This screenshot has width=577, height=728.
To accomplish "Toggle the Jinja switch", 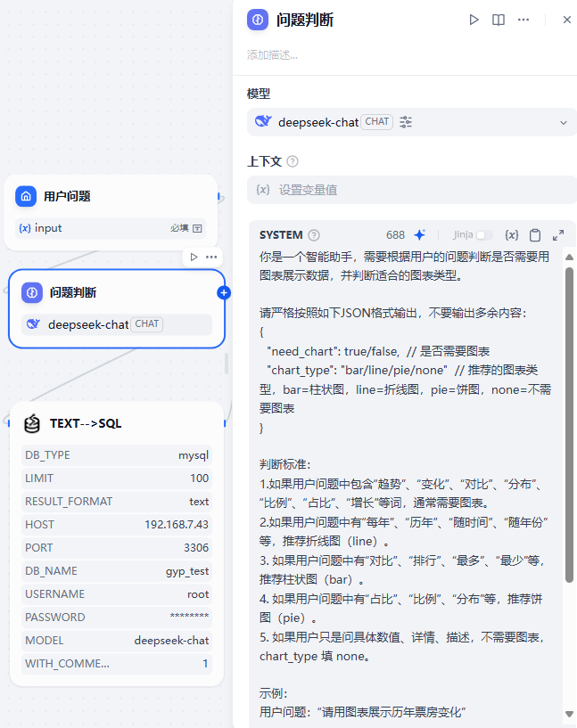I will 483,235.
